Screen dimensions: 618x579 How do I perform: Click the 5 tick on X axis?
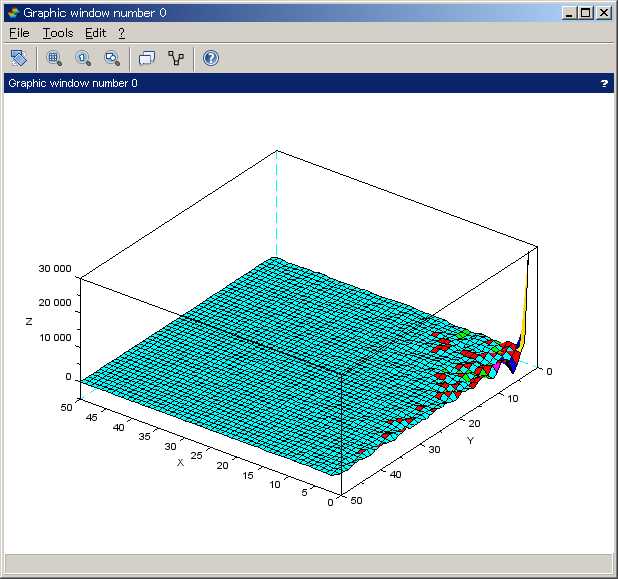(x=304, y=492)
